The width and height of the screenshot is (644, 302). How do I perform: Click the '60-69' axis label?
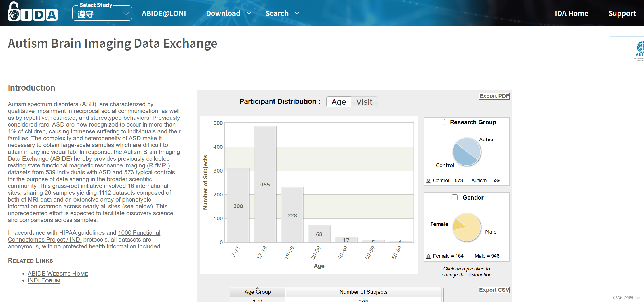coord(397,253)
